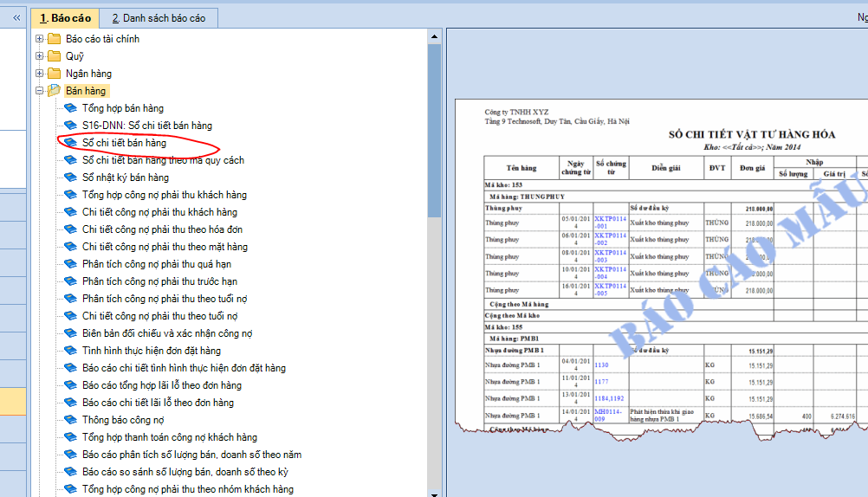The width and height of the screenshot is (868, 497).
Task: Click the Quỹ folder icon
Action: pyautogui.click(x=55, y=56)
